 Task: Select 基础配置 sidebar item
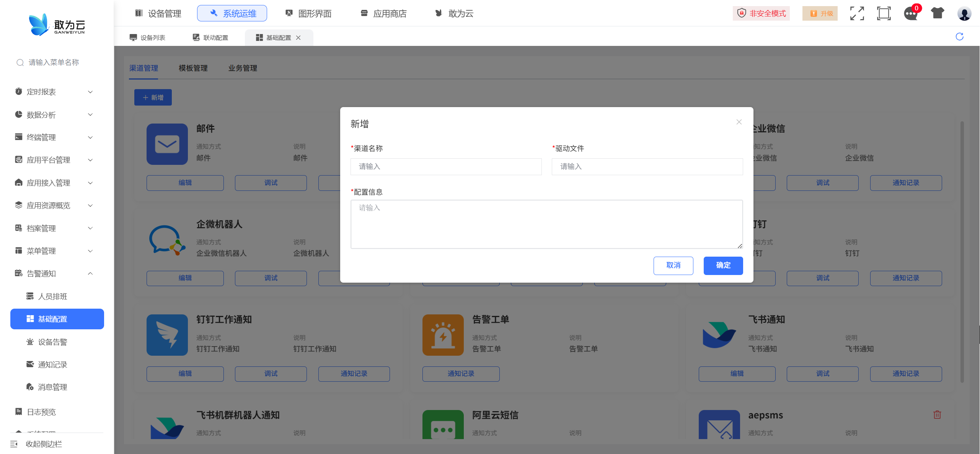57,319
